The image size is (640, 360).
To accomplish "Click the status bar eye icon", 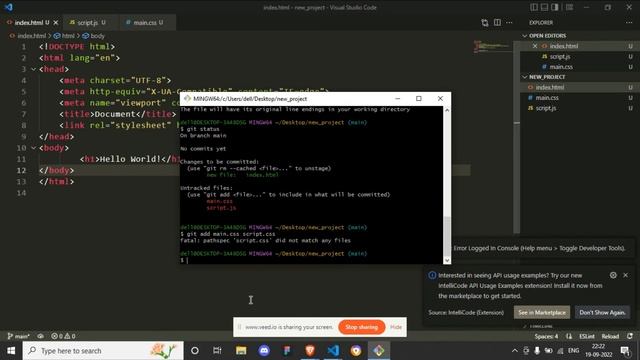I will point(40,336).
